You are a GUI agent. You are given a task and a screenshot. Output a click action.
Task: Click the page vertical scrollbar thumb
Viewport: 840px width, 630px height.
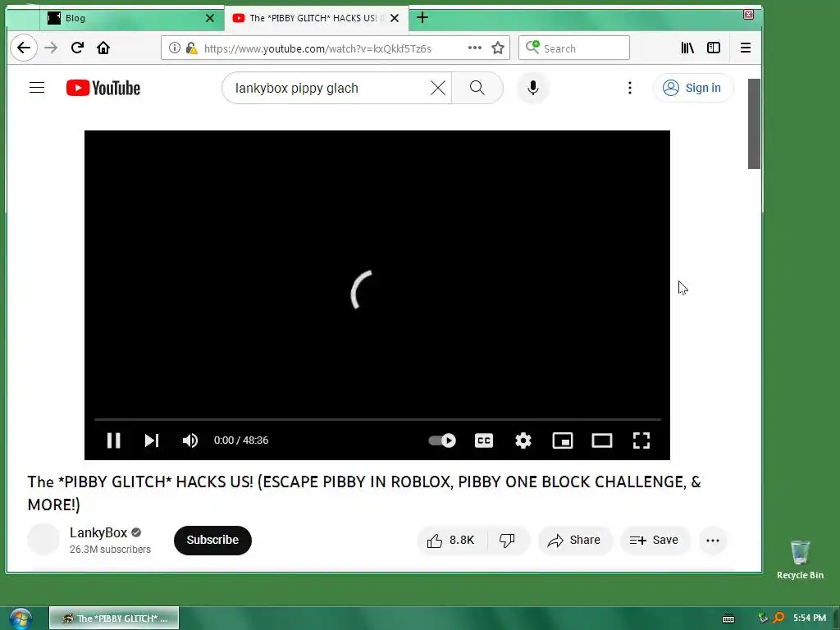[754, 124]
